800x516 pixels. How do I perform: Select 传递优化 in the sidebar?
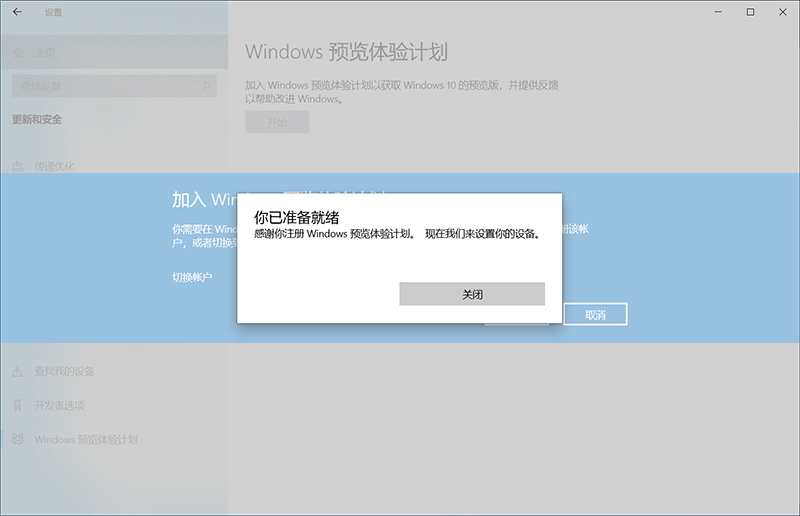coord(55,166)
